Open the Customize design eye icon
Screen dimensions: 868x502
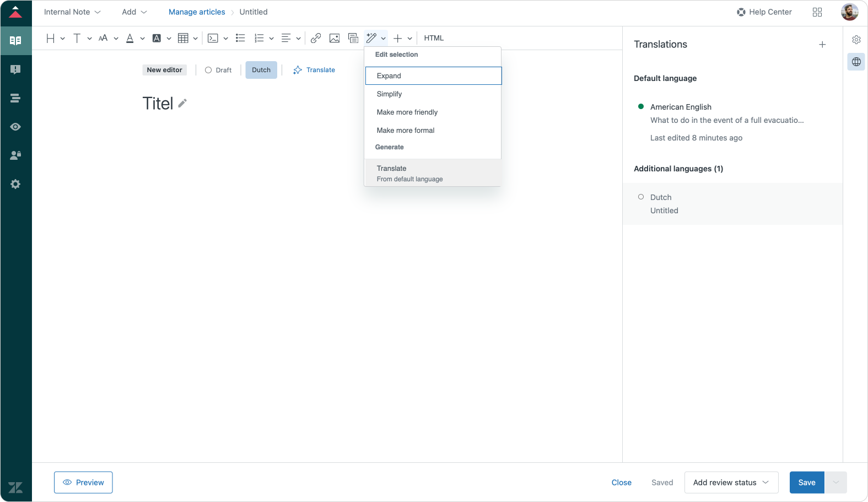tap(15, 127)
